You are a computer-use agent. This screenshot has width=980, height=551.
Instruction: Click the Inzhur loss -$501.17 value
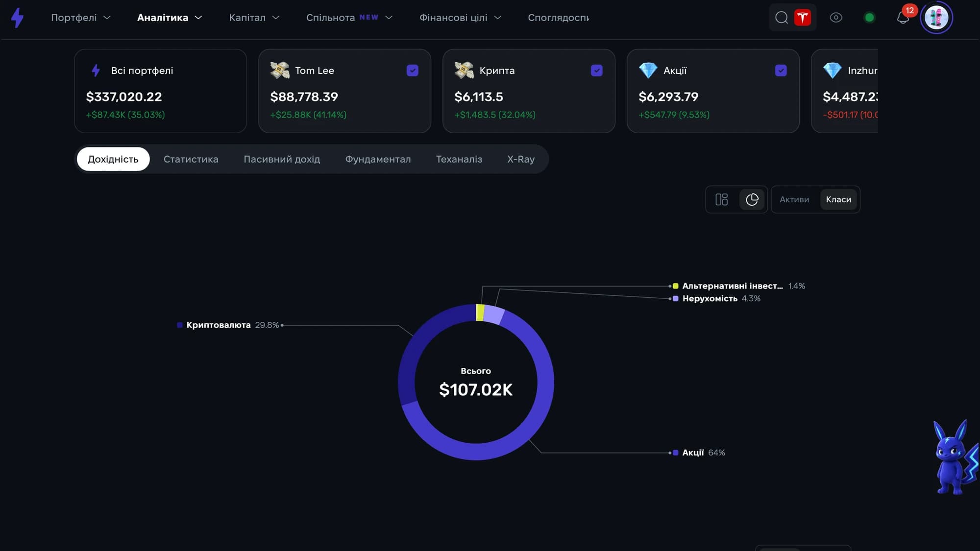point(851,115)
